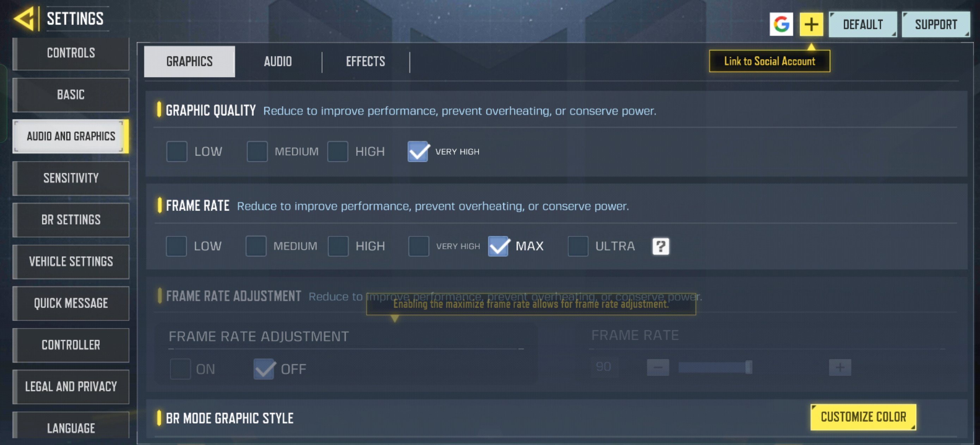The image size is (980, 445).
Task: Toggle Frame Rate Adjustment to ON
Action: tap(179, 368)
